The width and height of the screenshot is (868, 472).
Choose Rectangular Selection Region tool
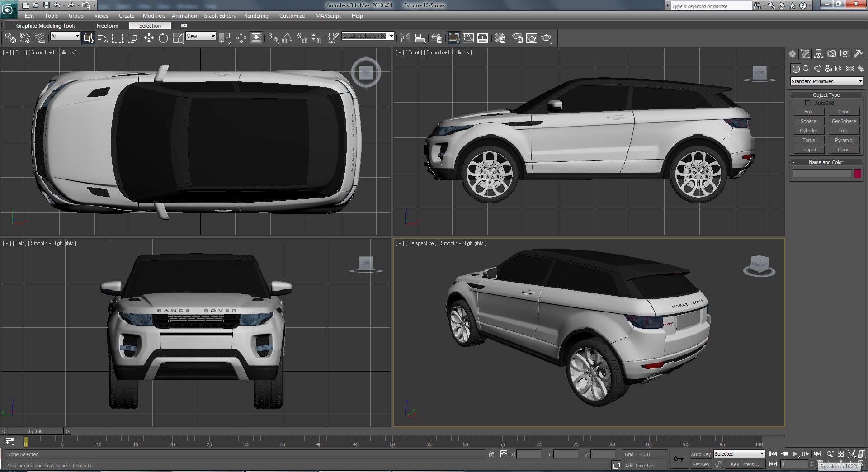[x=118, y=38]
